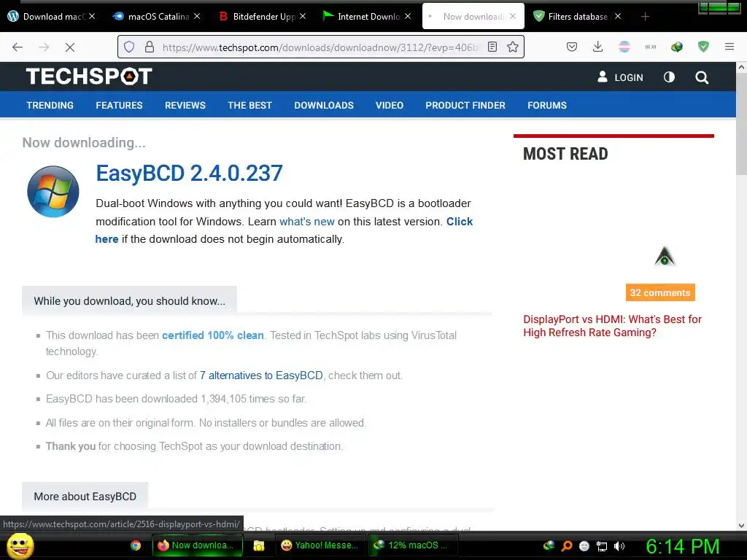Viewport: 747px width, 560px height.
Task: Click the smiley start button
Action: point(20,545)
